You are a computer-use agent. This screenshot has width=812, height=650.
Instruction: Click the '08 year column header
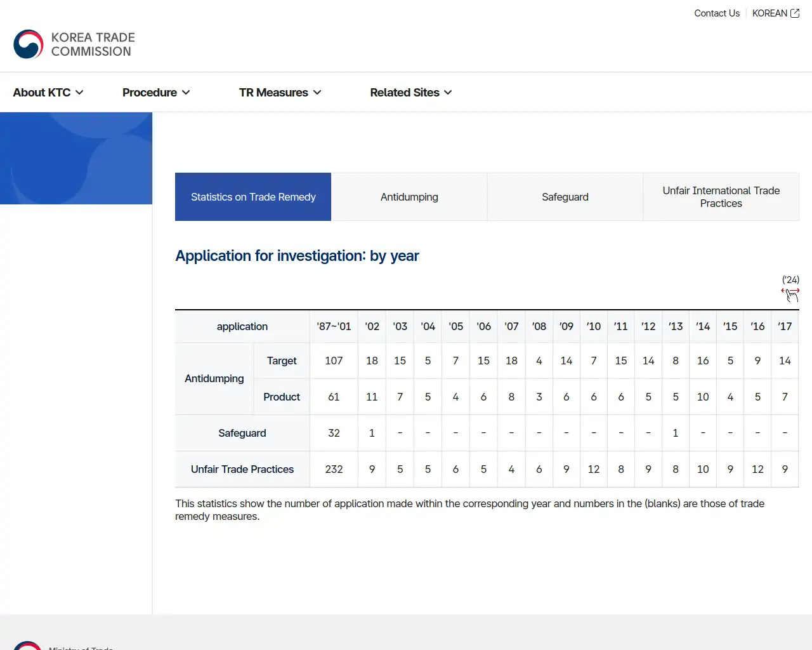tap(539, 326)
